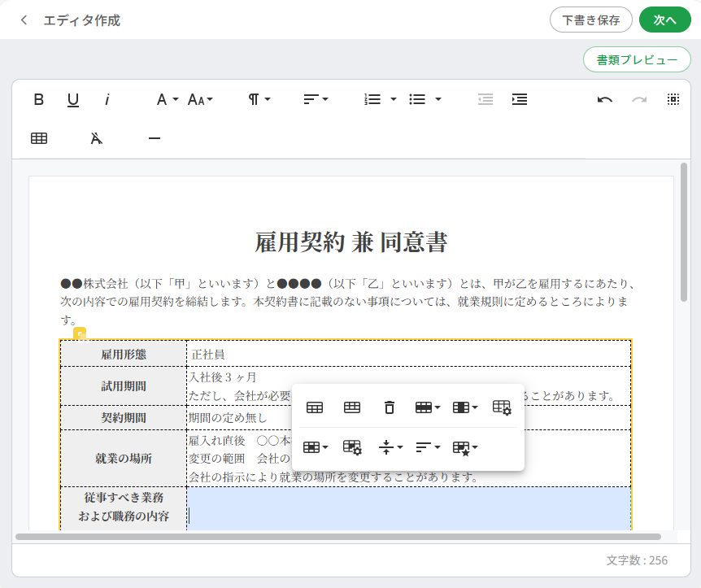Image resolution: width=701 pixels, height=588 pixels.
Task: Clear text formatting
Action: coord(97,138)
